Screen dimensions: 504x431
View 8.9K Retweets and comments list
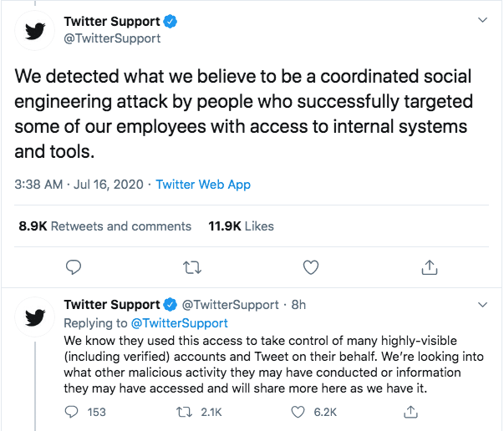click(105, 226)
